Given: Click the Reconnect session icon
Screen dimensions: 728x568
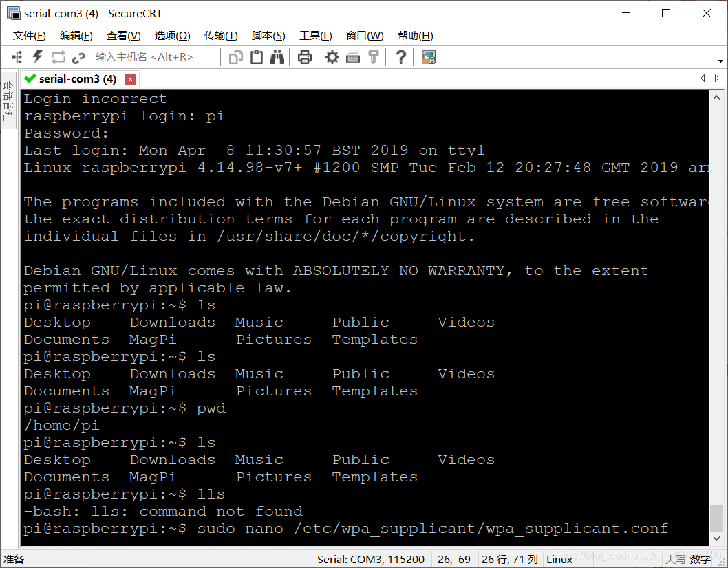Looking at the screenshot, I should click(x=58, y=57).
